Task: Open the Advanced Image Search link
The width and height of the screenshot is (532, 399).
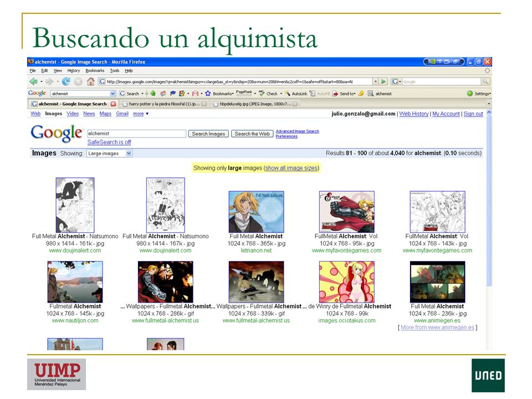Action: pyautogui.click(x=297, y=131)
